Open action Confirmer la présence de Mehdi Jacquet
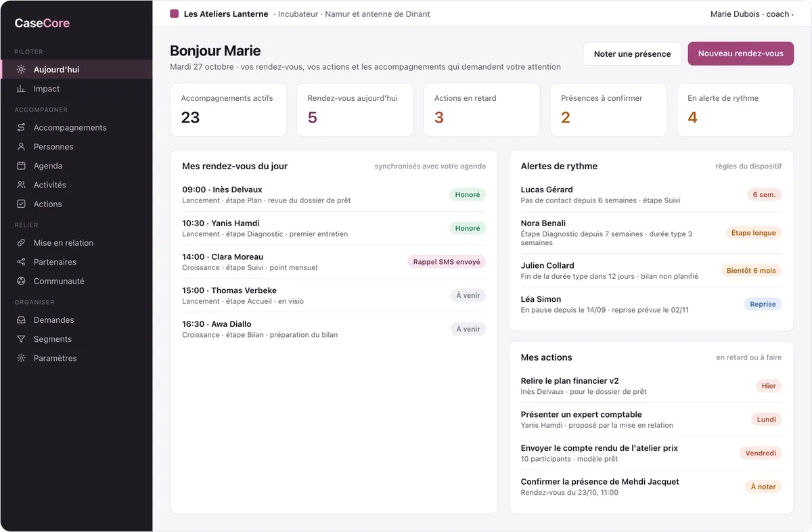Viewport: 812px width, 532px height. click(x=651, y=487)
